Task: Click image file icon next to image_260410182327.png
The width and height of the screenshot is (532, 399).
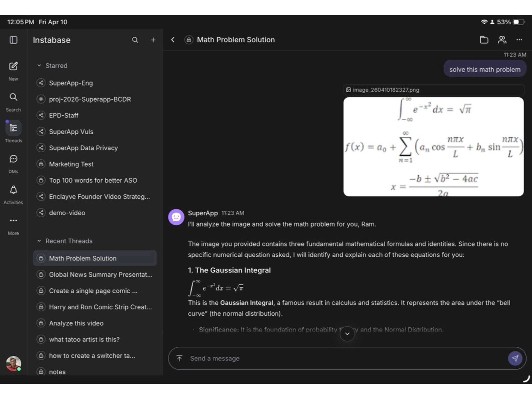Action: (x=348, y=90)
